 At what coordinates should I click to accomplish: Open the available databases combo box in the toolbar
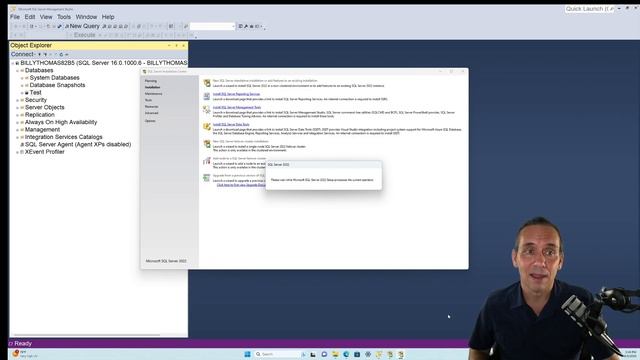(x=213, y=26)
